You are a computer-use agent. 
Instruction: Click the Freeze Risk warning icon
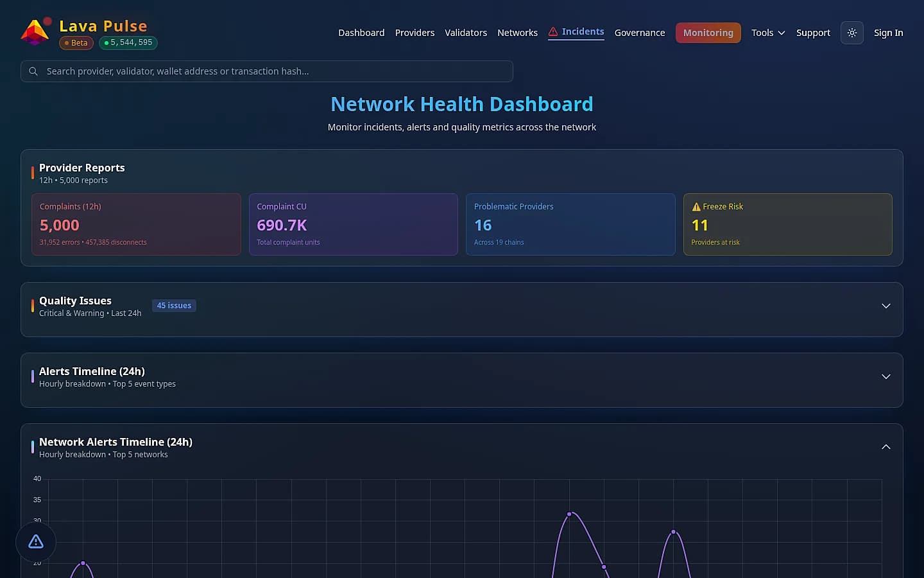point(696,207)
